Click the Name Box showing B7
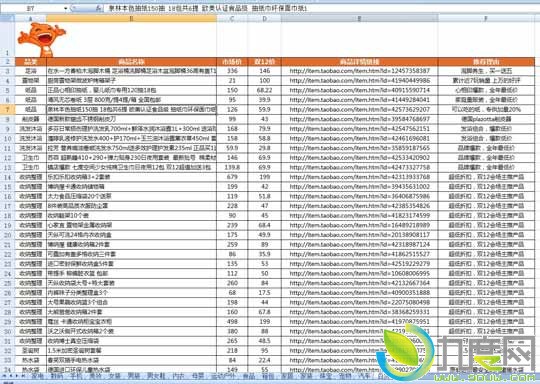540x384 pixels. 32,8
